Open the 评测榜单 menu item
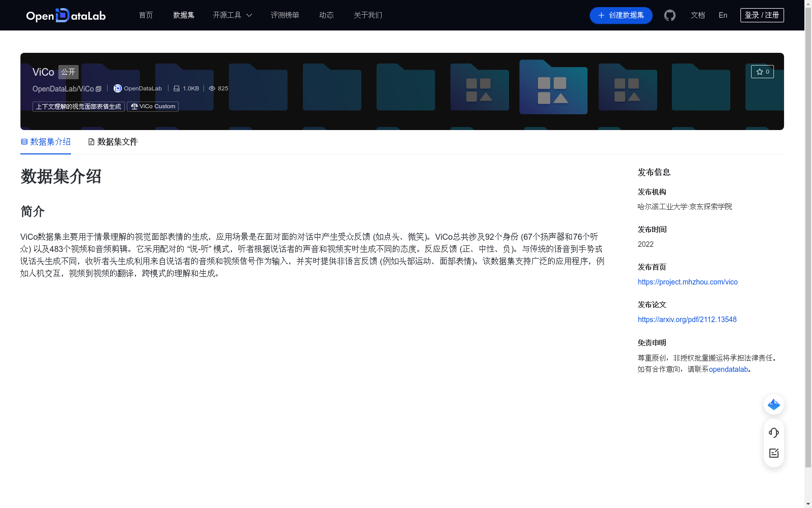 tap(285, 15)
